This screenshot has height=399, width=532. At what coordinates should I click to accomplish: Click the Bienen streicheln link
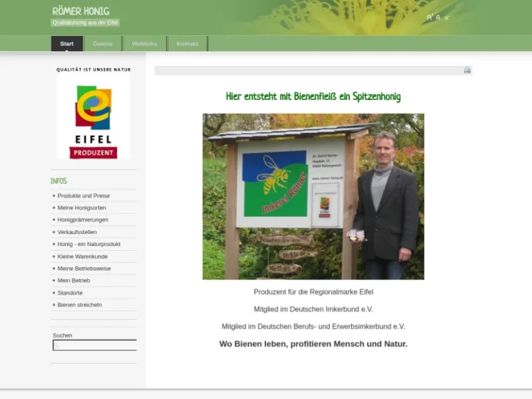point(80,305)
